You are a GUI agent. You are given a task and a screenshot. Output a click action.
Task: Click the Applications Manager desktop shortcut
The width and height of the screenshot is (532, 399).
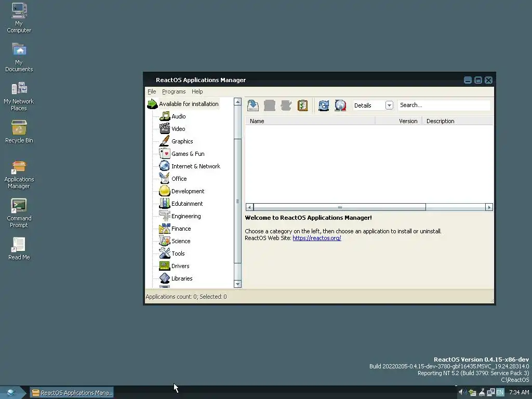tap(19, 175)
